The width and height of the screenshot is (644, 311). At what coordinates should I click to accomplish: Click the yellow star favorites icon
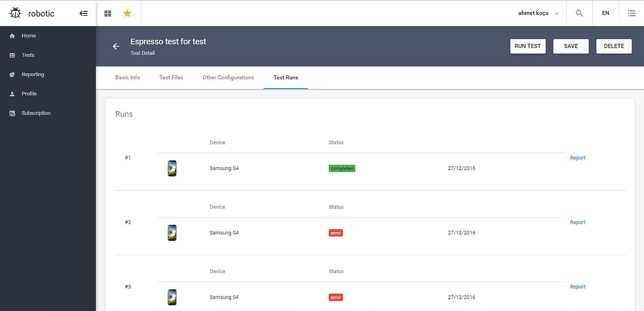point(127,13)
